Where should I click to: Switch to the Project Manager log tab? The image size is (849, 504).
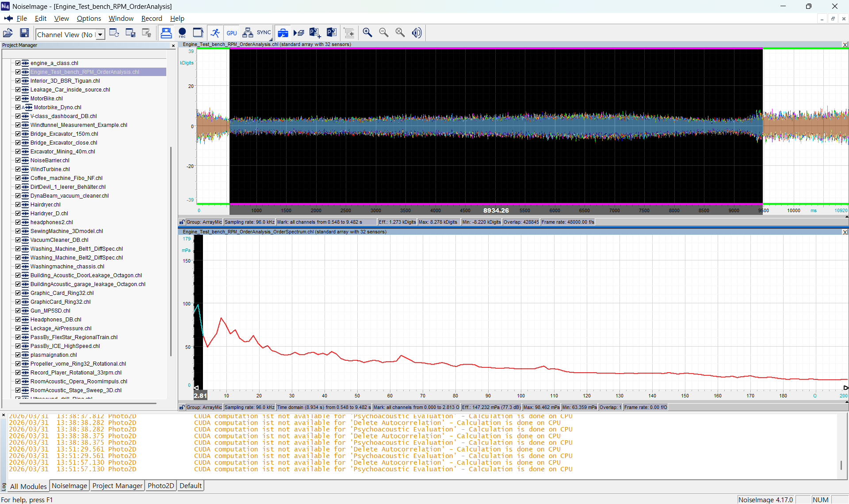(118, 486)
